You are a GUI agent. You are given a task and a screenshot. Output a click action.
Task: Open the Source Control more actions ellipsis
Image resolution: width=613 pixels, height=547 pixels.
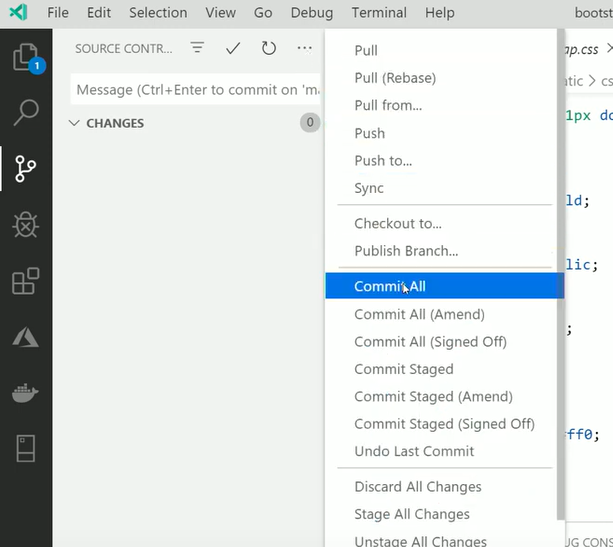tap(304, 48)
